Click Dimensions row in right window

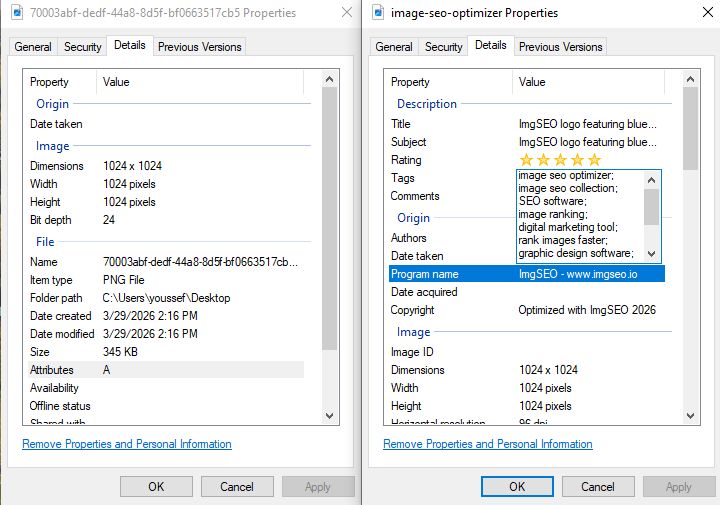click(527, 370)
